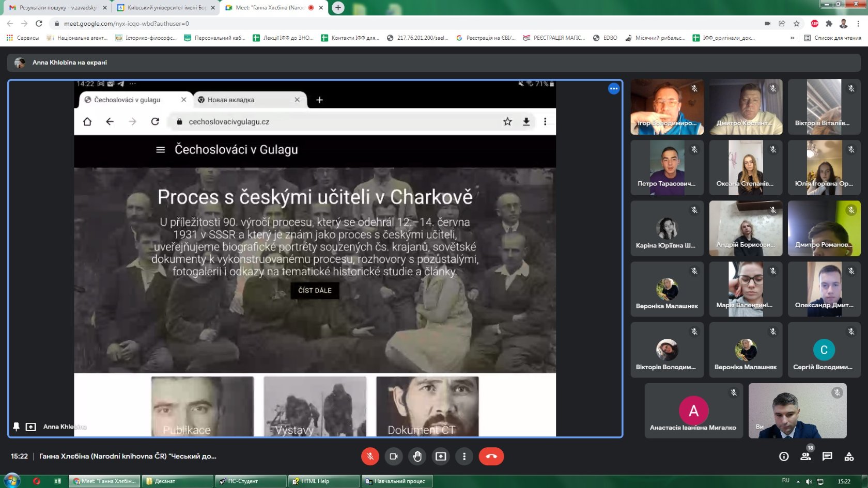
Task: Open more options three-dot menu
Action: coord(464,456)
